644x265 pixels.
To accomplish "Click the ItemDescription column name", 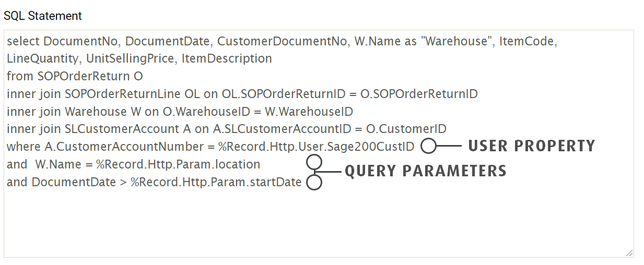I will tap(227, 58).
